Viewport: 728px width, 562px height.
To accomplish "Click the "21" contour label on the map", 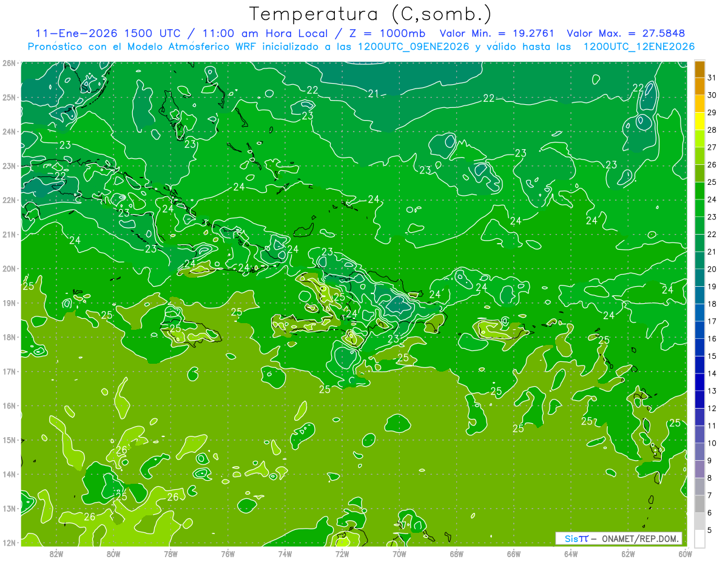I will 373,93.
